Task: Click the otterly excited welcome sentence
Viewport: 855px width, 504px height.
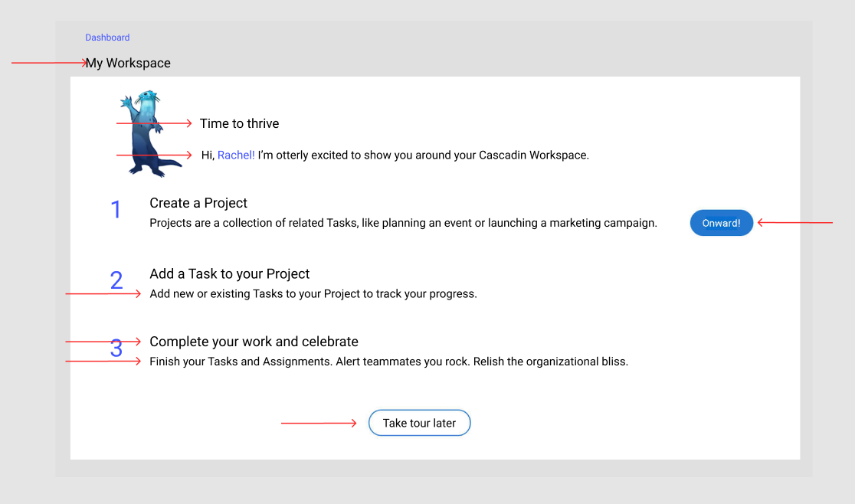Action: click(x=395, y=155)
